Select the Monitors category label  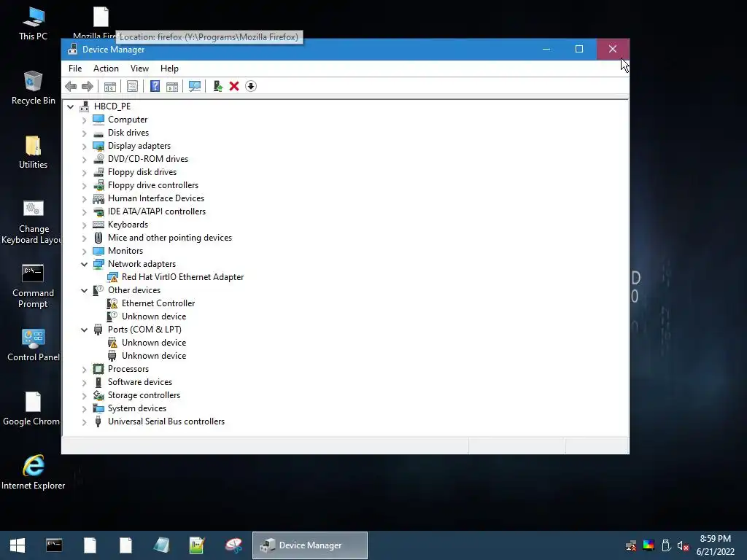pyautogui.click(x=125, y=251)
